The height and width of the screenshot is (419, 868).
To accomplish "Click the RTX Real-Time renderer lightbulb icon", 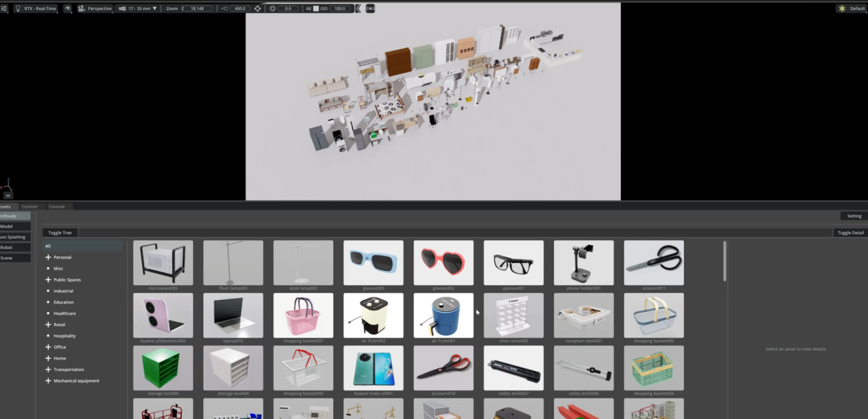I will [x=18, y=8].
